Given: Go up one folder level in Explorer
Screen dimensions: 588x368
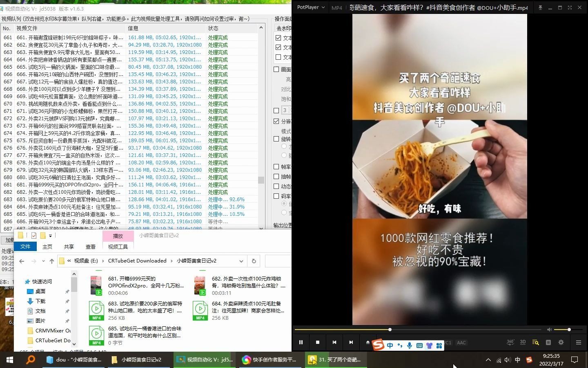Looking at the screenshot, I should click(52, 261).
